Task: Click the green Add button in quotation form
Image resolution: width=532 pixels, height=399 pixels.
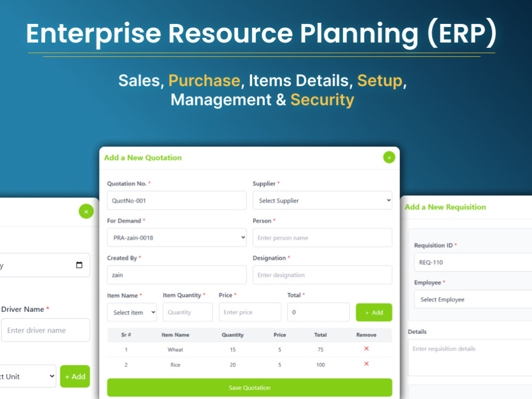Action: click(x=374, y=312)
